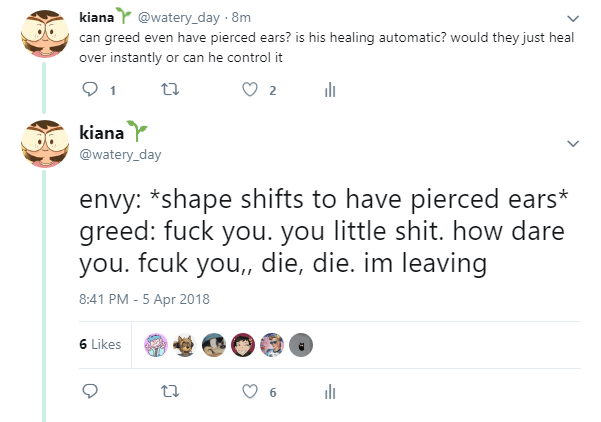Open the 6 Likes list

99,345
